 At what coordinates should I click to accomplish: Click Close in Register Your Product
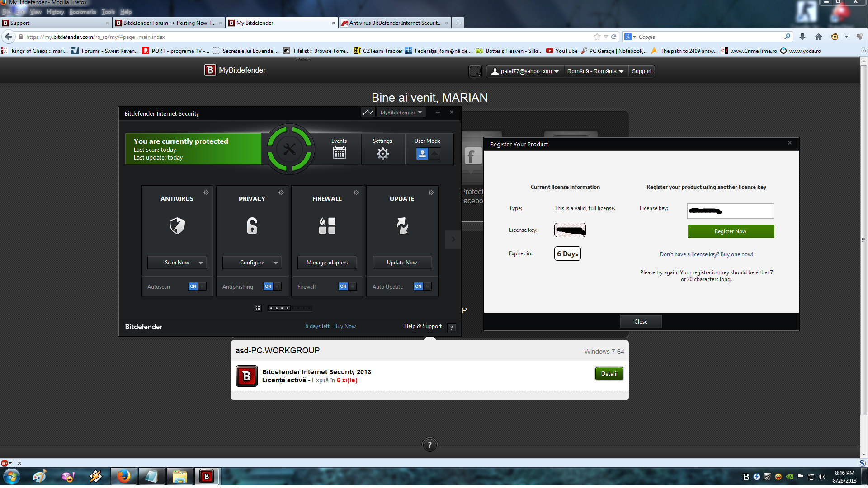tap(641, 322)
